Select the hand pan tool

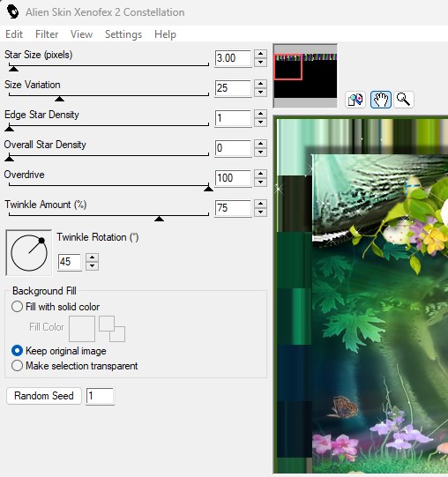coord(381,100)
